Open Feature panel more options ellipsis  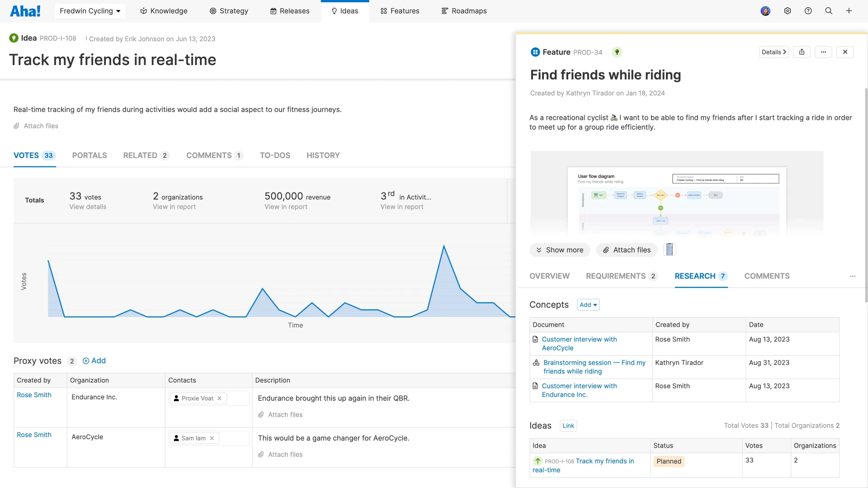[x=823, y=52]
